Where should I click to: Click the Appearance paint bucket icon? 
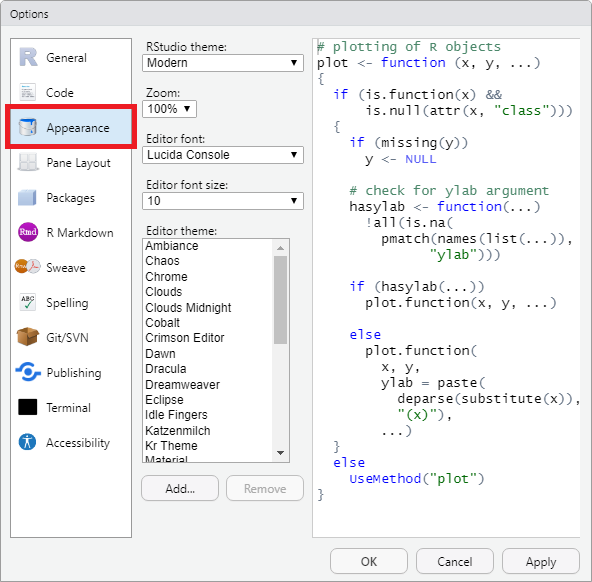[x=28, y=127]
